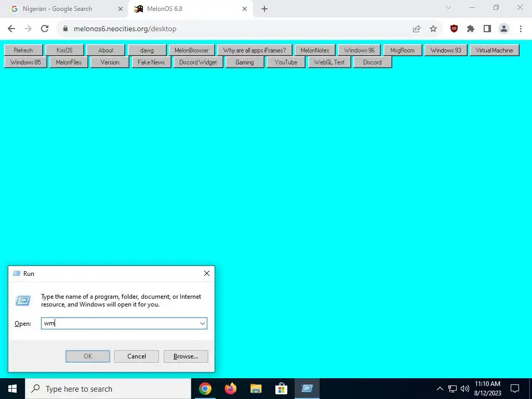
Task: Open Fake News
Action: tap(151, 62)
